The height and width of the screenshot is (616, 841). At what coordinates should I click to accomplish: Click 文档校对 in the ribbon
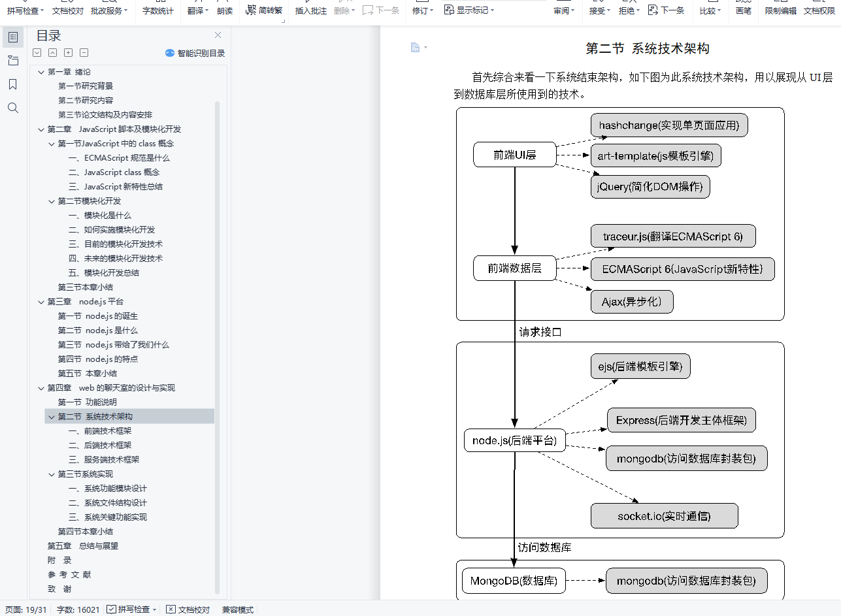coord(68,10)
